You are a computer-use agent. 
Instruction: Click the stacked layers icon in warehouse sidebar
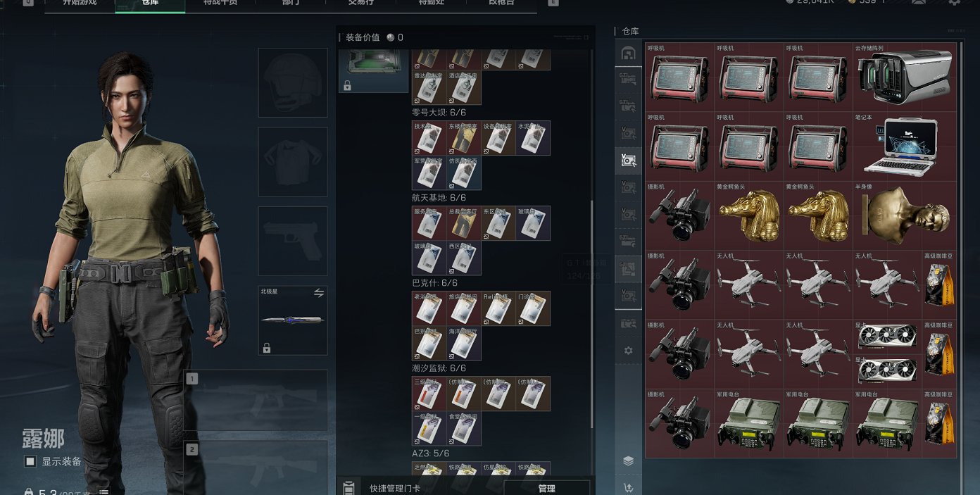(628, 461)
